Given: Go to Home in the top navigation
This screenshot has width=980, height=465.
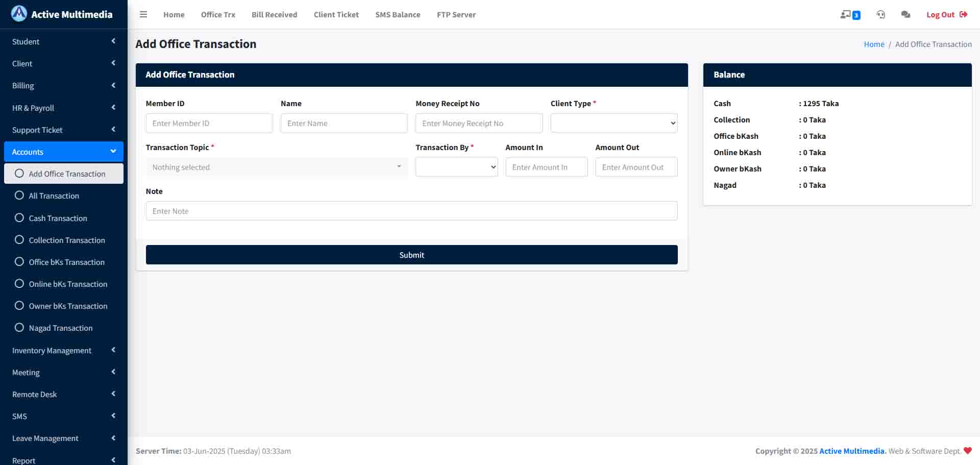Looking at the screenshot, I should [174, 15].
